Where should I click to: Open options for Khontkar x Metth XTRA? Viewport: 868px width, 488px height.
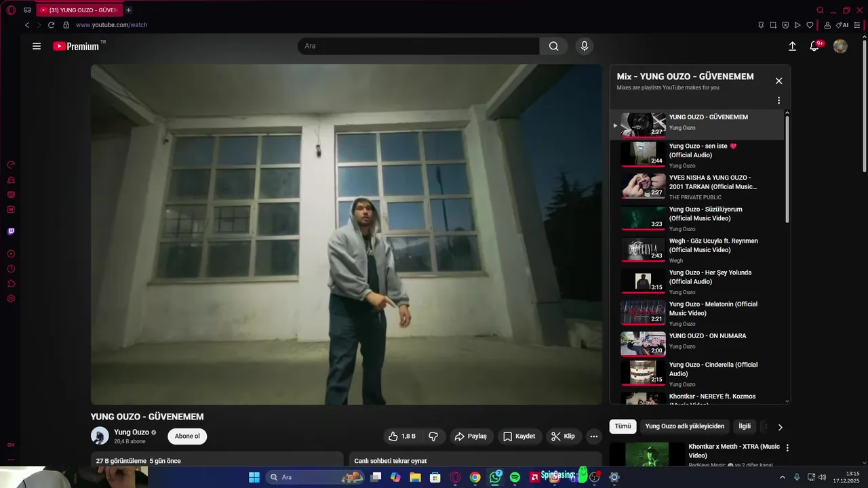coord(787,448)
